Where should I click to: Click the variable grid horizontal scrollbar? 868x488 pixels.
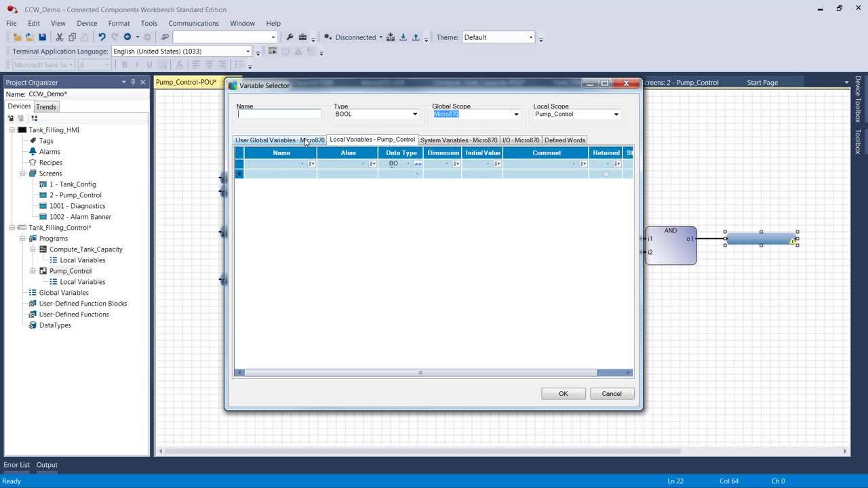click(420, 372)
